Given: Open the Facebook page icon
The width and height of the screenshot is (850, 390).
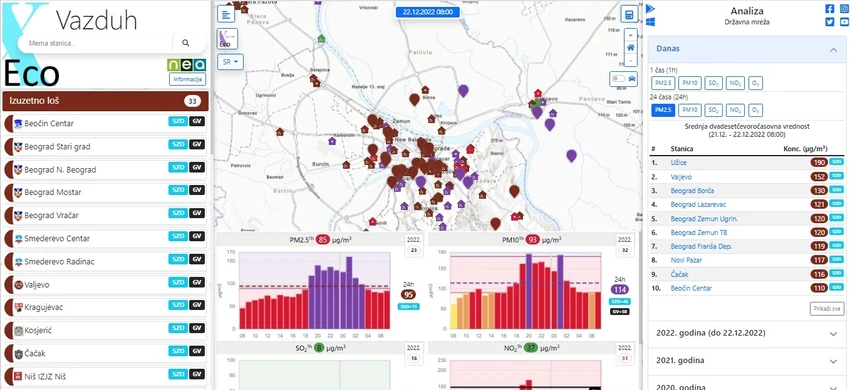Looking at the screenshot, I should coord(829,9).
